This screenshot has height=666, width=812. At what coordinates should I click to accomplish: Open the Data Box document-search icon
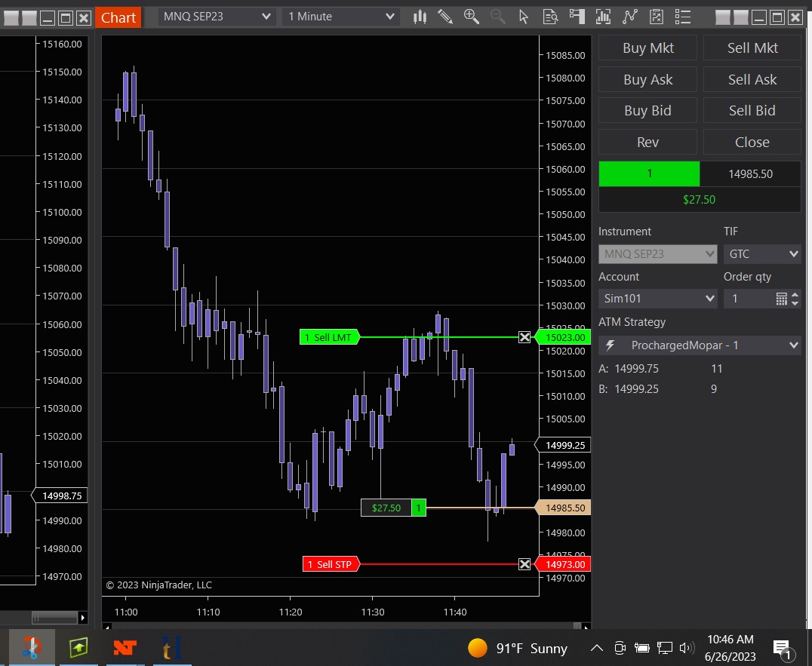point(550,17)
